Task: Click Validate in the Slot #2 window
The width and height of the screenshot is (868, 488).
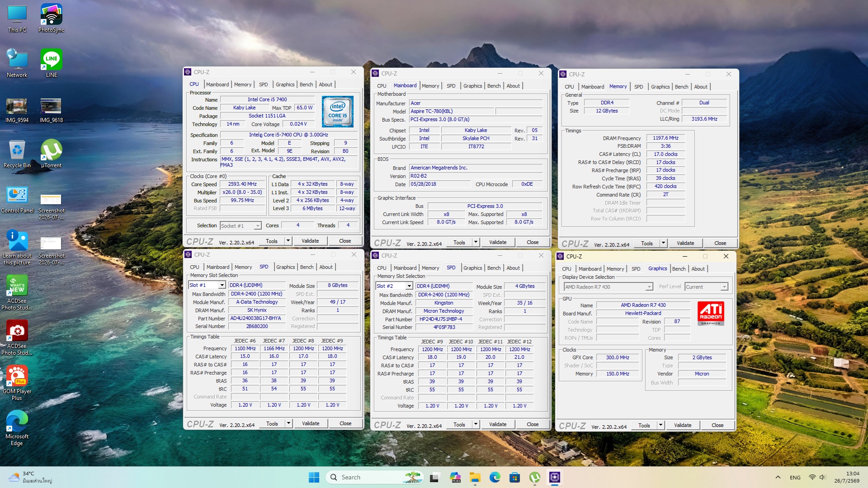Action: [x=498, y=424]
